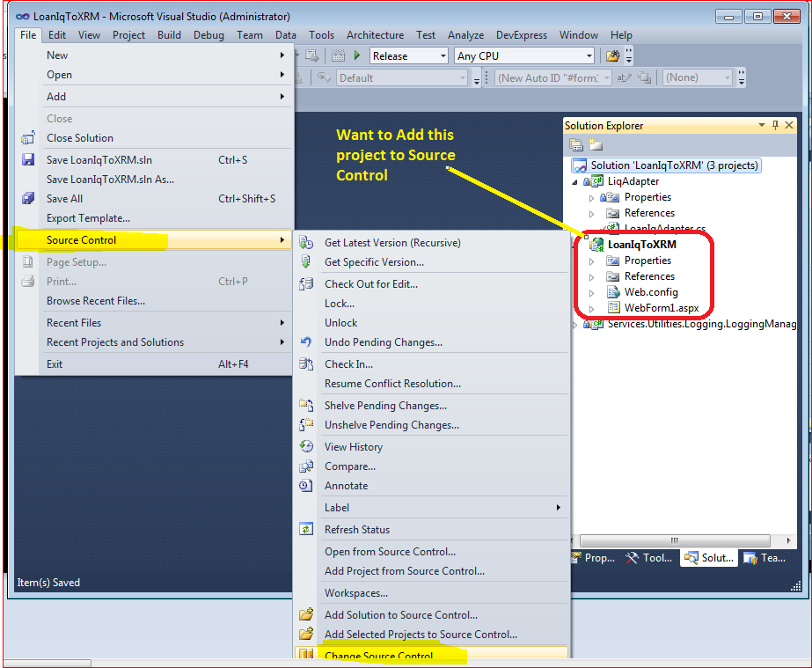Click the Unshelve Pending Changes icon
The height and width of the screenshot is (668, 812).
coord(306,424)
